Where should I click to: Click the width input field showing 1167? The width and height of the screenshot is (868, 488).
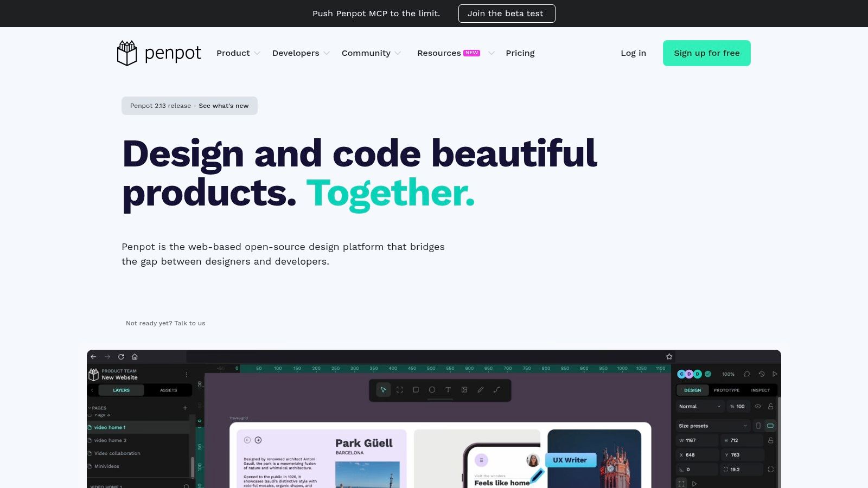(698, 440)
